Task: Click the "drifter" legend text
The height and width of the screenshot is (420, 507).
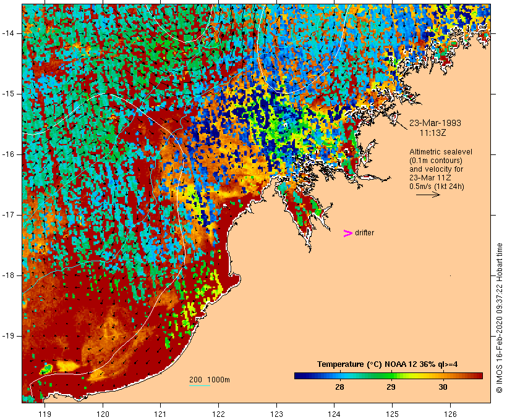Action: [x=364, y=233]
